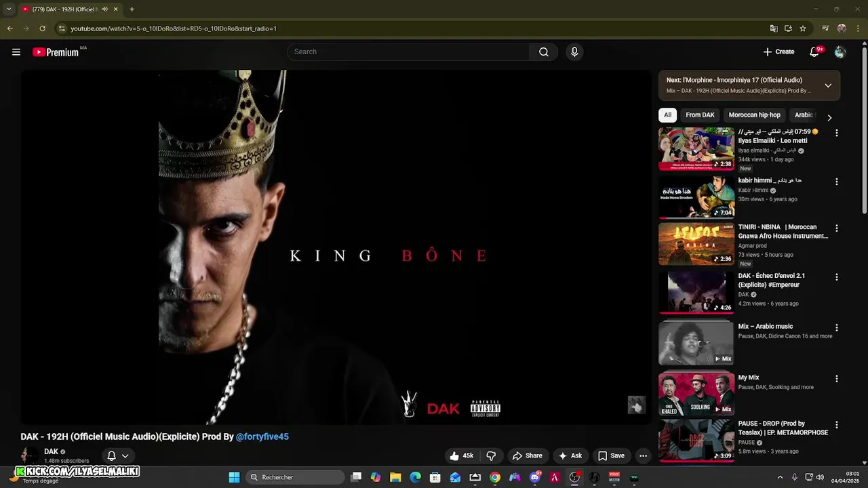Screen dimensions: 868x488
Task: Open options for TINIRI - NBINA video
Action: pos(836,228)
